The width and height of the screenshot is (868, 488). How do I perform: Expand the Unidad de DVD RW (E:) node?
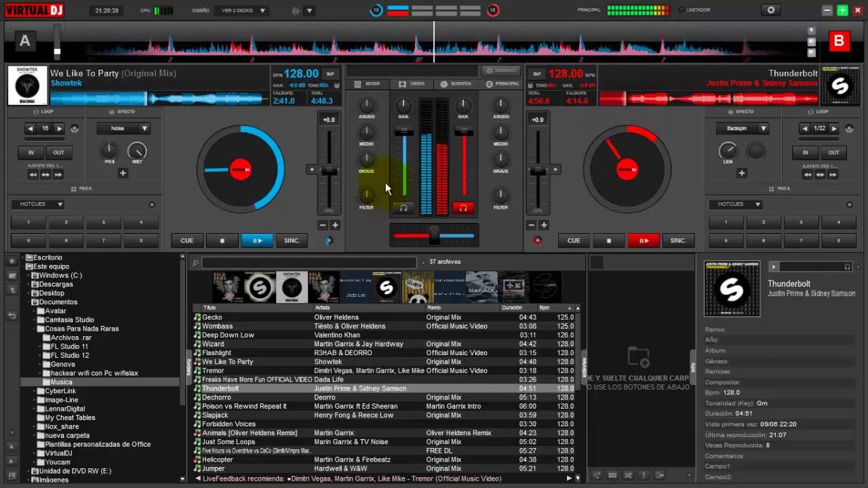point(28,471)
